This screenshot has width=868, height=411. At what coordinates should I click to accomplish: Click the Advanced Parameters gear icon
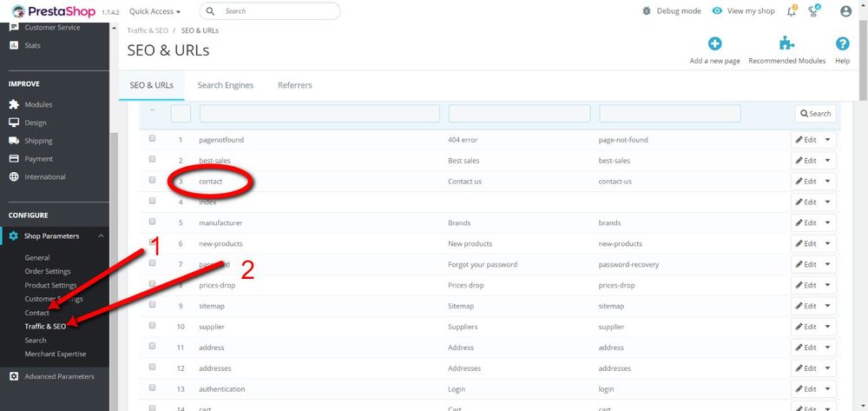[14, 376]
